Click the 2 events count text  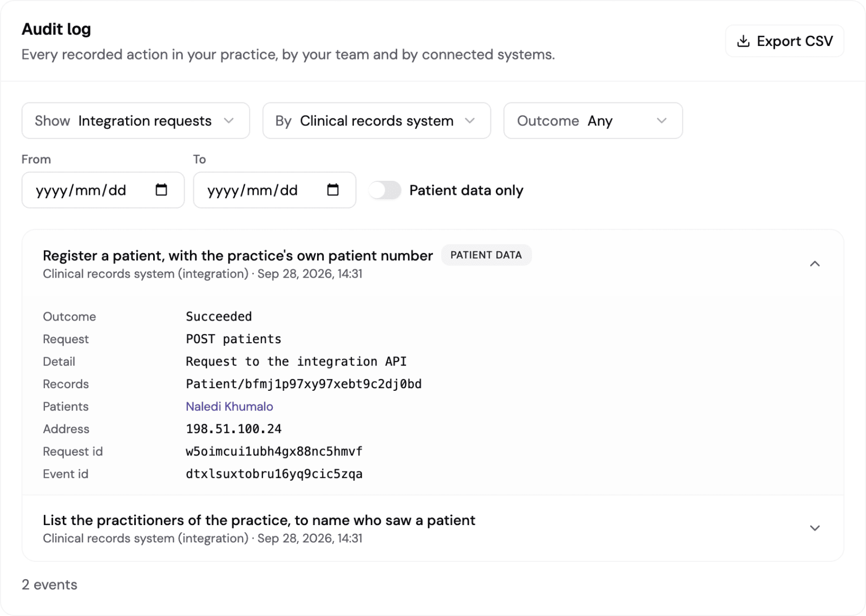click(49, 585)
